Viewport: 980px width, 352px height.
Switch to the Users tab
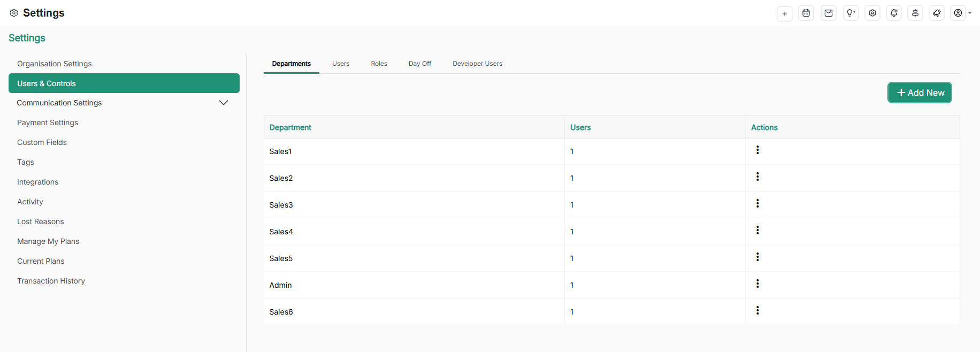(x=341, y=64)
